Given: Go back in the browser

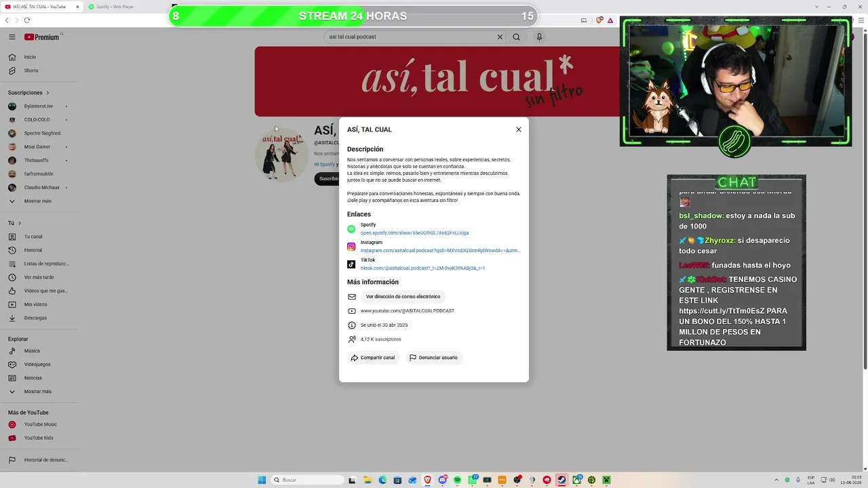Looking at the screenshot, I should [7, 20].
